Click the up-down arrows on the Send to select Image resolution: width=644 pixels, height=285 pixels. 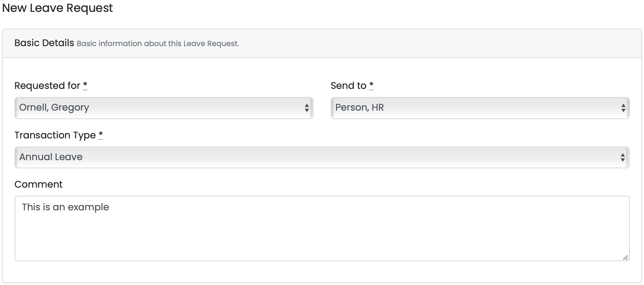tap(623, 108)
